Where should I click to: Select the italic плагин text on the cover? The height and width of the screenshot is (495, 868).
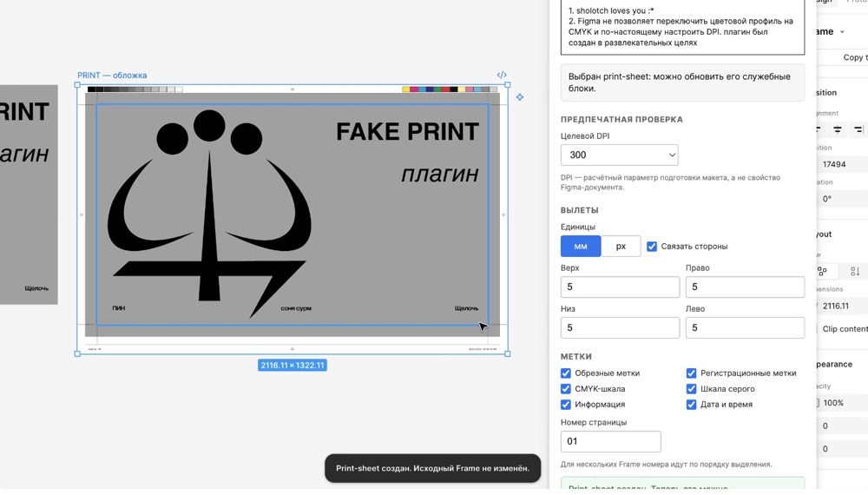click(x=440, y=174)
